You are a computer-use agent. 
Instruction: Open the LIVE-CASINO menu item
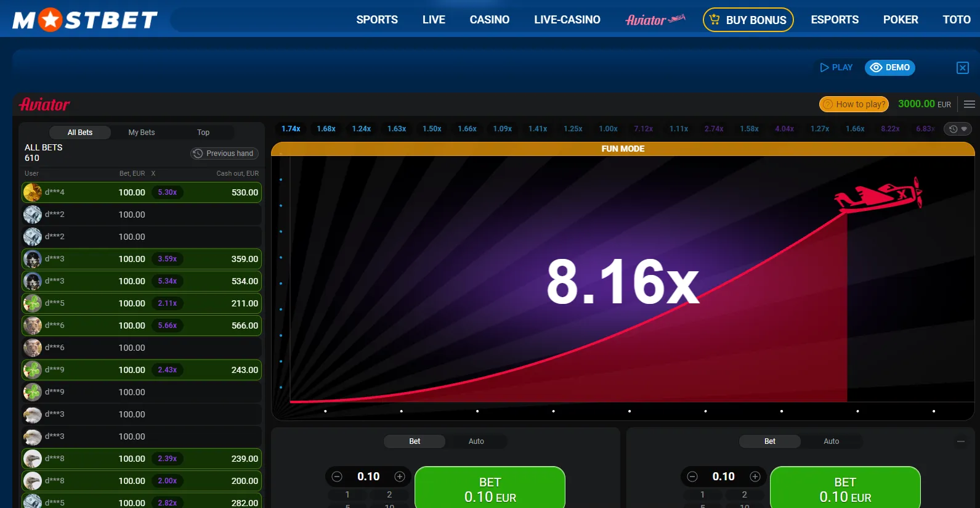click(x=567, y=20)
